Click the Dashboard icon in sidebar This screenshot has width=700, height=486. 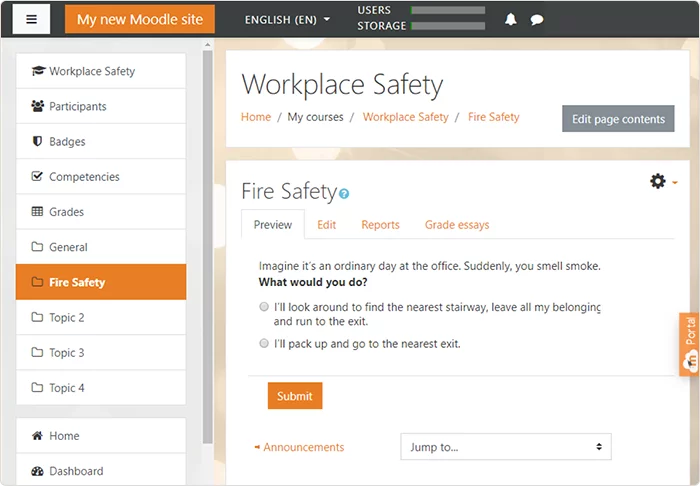click(x=38, y=471)
